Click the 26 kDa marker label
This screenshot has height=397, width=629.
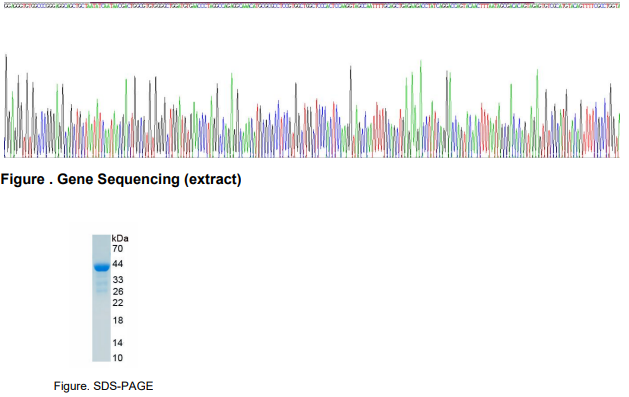click(x=118, y=292)
